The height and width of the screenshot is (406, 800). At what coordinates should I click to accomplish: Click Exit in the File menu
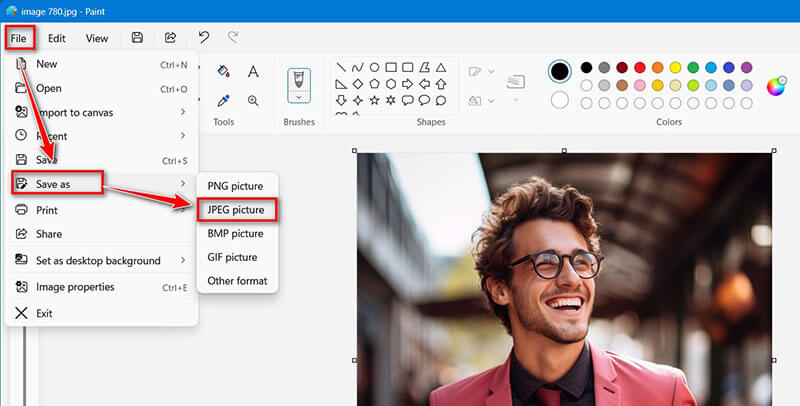coord(44,313)
